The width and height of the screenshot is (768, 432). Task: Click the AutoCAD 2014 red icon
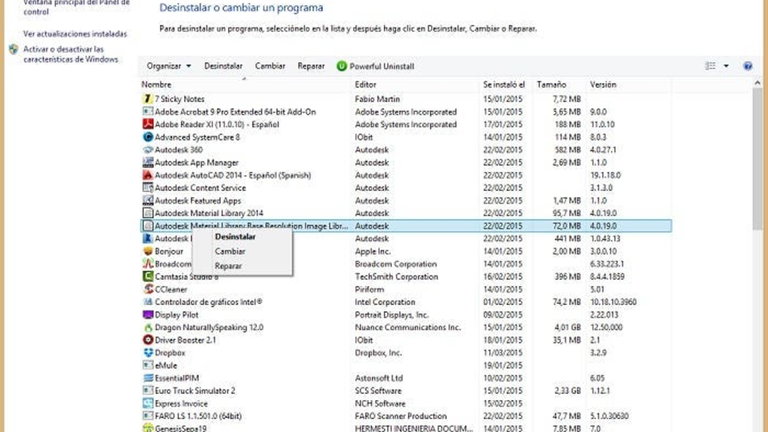click(x=147, y=175)
